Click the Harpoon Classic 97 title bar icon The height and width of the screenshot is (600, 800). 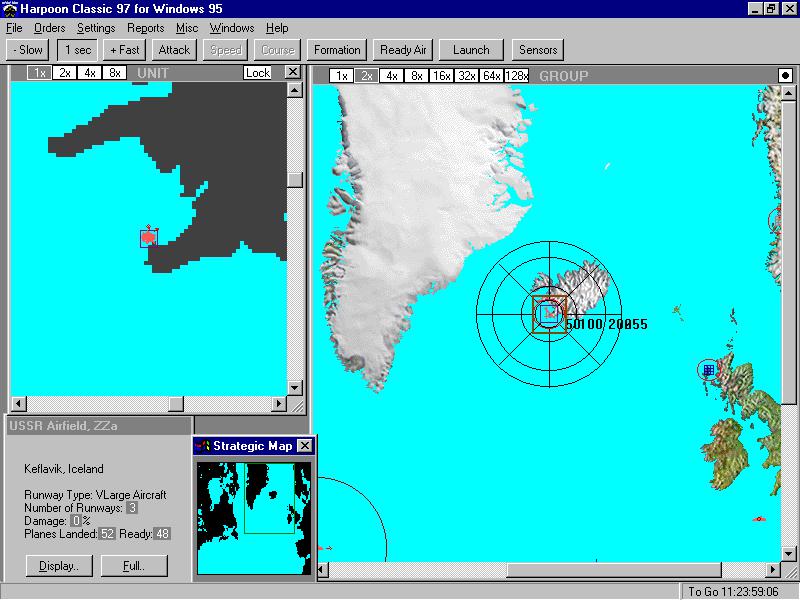[10, 9]
